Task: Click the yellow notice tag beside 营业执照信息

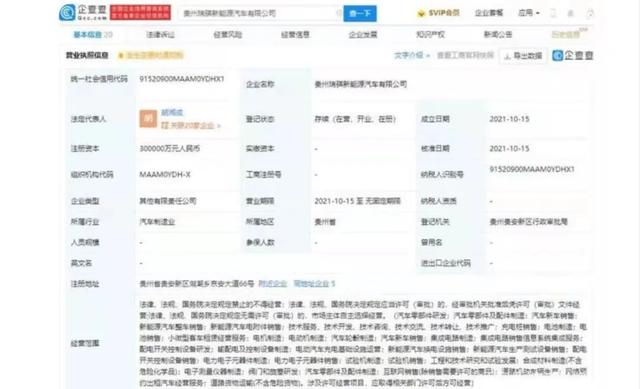Action: point(151,55)
